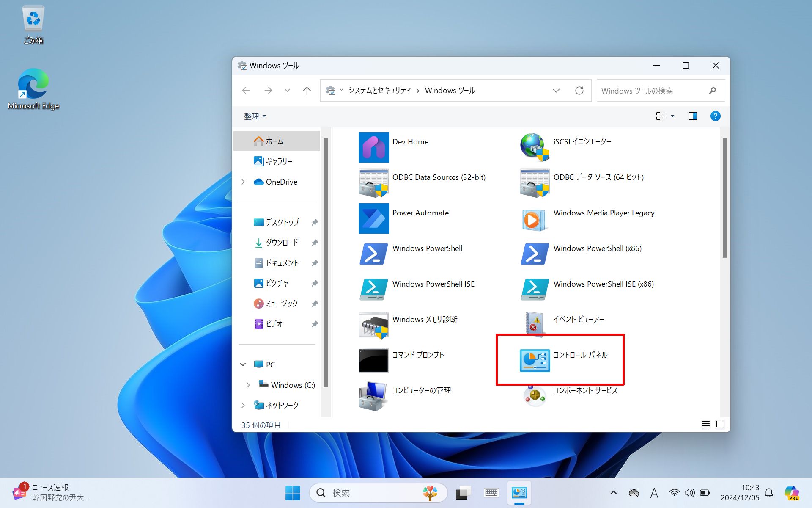Open the Dev Home icon
The height and width of the screenshot is (508, 812).
click(373, 147)
